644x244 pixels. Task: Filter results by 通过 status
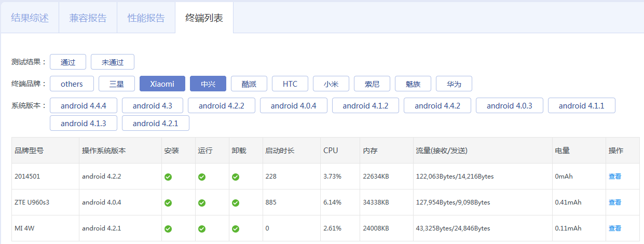[x=68, y=62]
